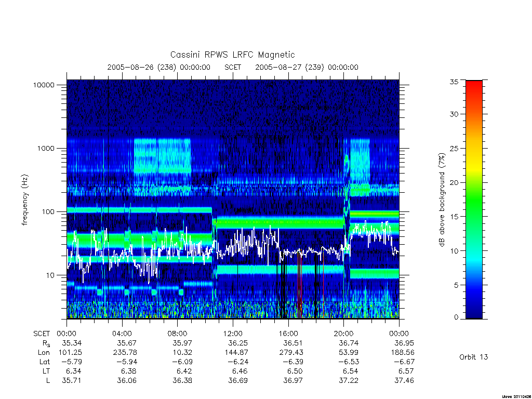Click the 5 tick on color bar
The image size is (532, 399).
pyautogui.click(x=456, y=285)
